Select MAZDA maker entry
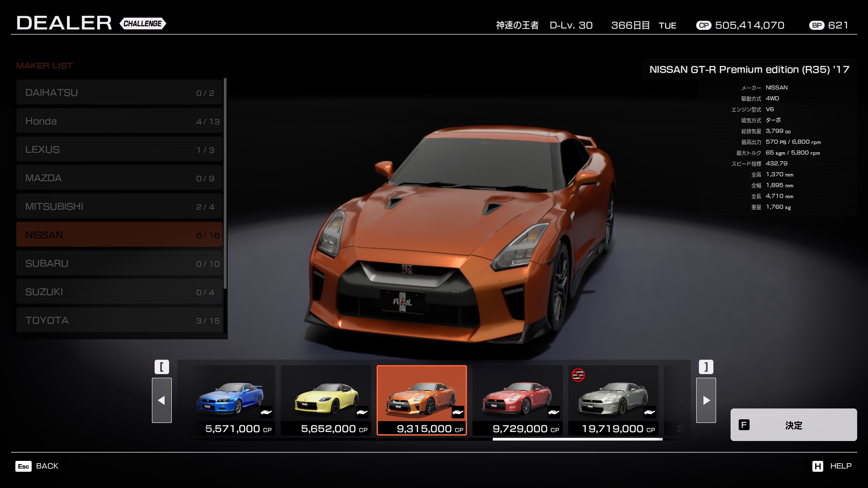Image resolution: width=868 pixels, height=488 pixels. tap(119, 178)
